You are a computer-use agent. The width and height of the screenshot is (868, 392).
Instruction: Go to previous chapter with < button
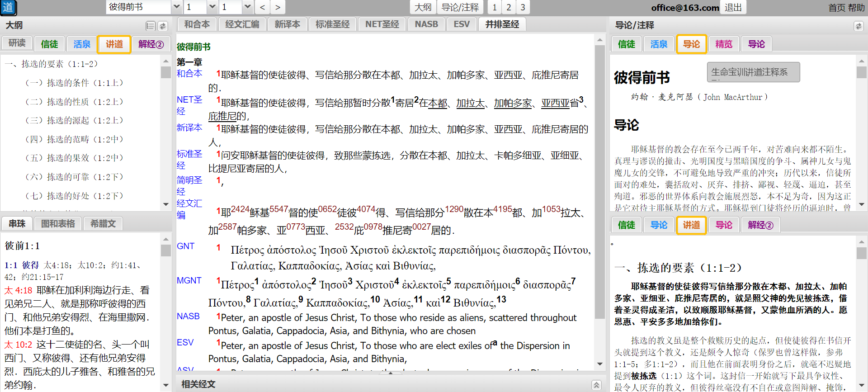coord(262,7)
